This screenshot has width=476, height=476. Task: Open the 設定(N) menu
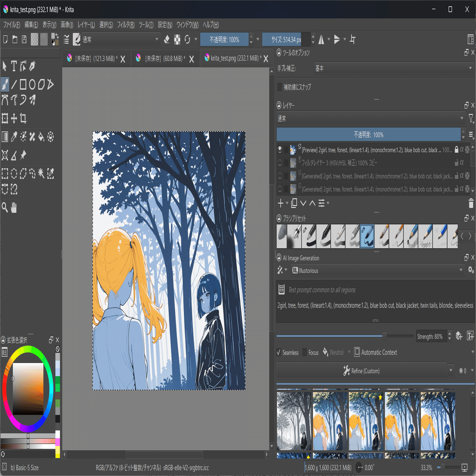tap(165, 25)
